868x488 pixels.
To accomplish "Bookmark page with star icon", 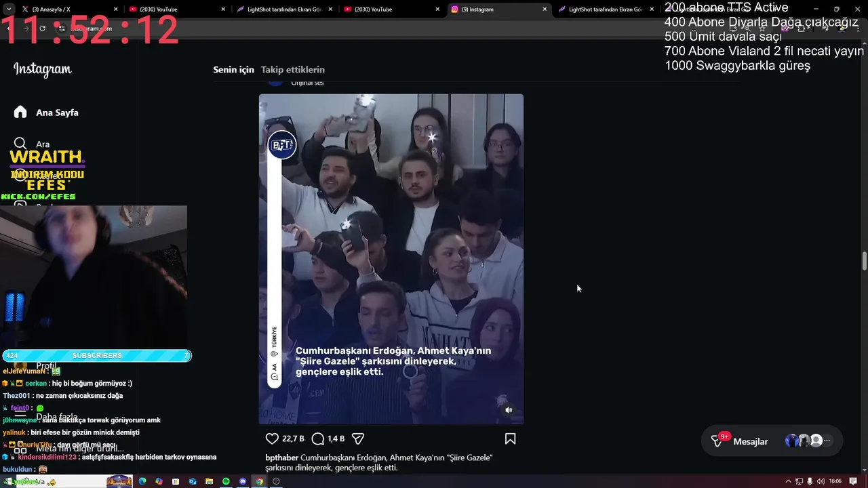I will 762,28.
